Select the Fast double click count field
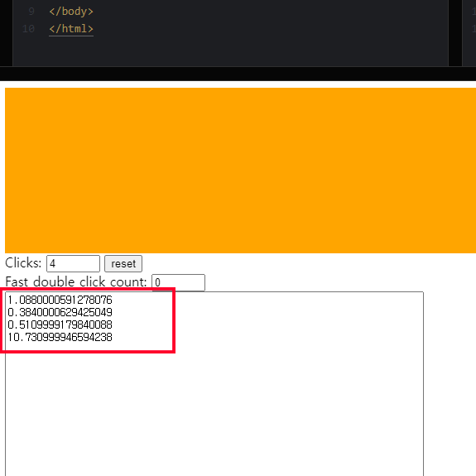476x476 pixels. tap(178, 282)
